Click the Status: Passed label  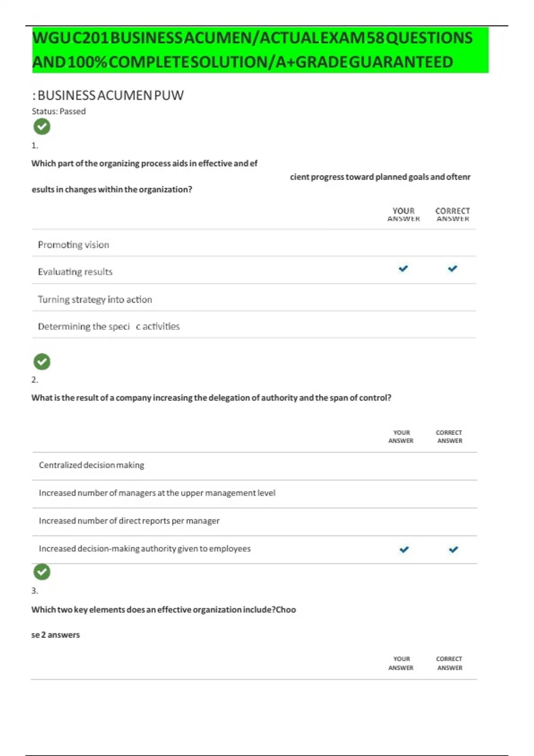pos(59,111)
